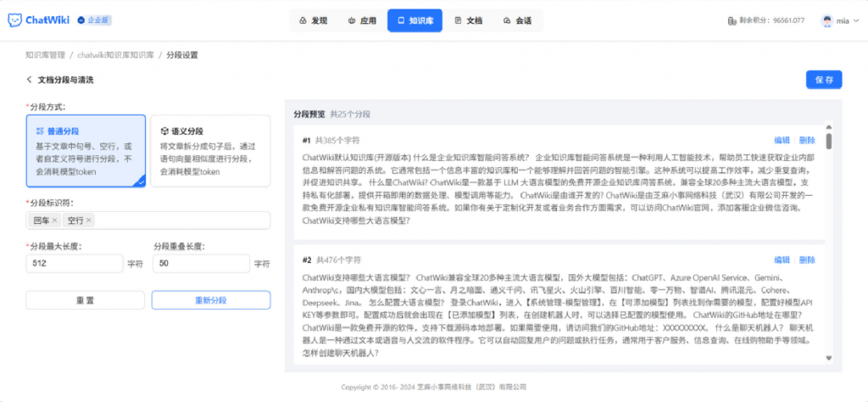The width and height of the screenshot is (868, 402).
Task: Select the 普通分段 mode card
Action: [86, 151]
